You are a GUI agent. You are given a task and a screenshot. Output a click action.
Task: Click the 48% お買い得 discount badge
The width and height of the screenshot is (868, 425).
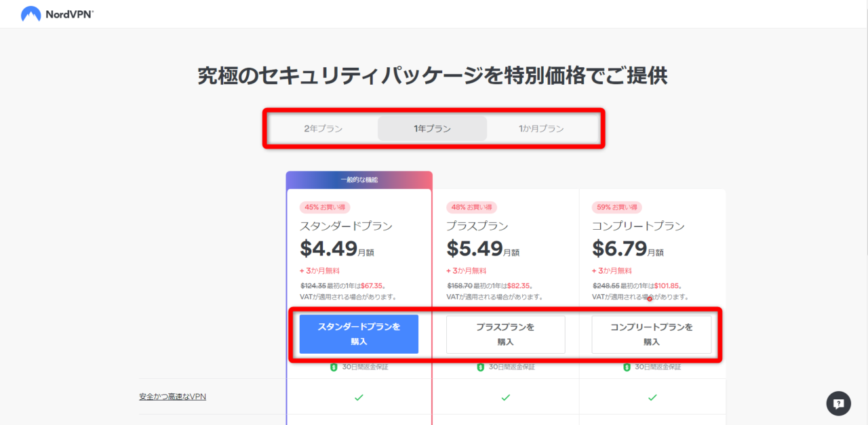(471, 207)
